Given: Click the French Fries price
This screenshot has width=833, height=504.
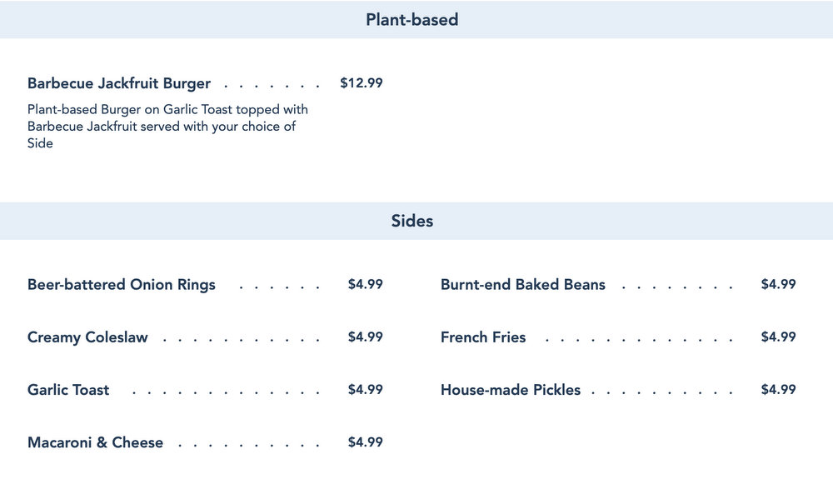Looking at the screenshot, I should click(778, 337).
